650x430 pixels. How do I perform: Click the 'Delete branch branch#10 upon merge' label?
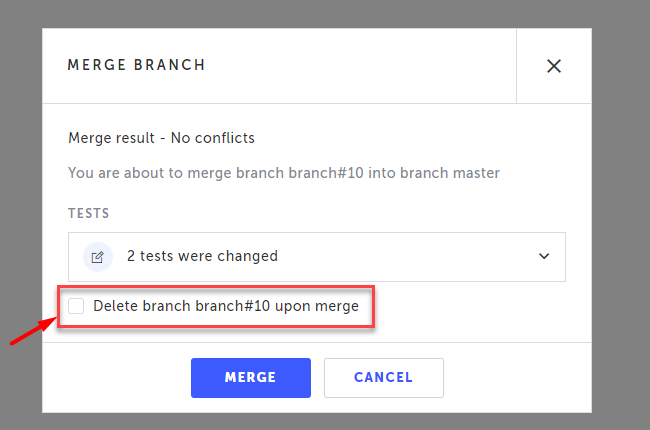[225, 306]
